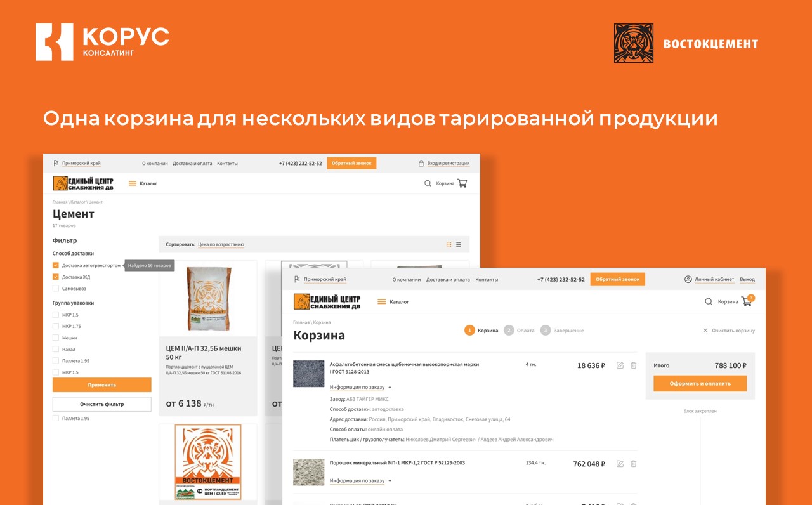Check the Мешки packaging filter
Screen dimensions: 812x505
click(56, 338)
